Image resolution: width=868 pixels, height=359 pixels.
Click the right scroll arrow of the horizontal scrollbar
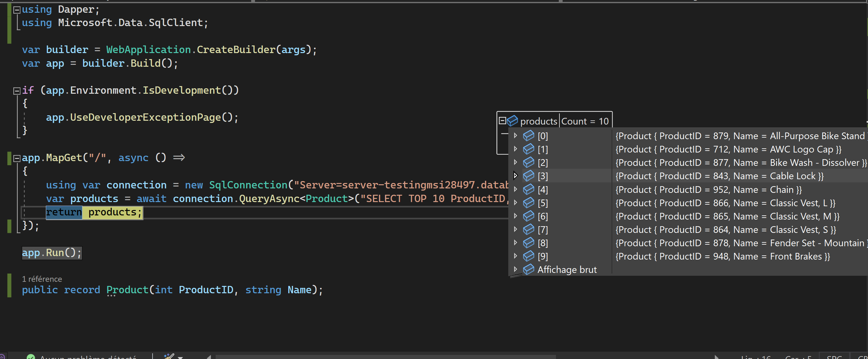coord(716,357)
